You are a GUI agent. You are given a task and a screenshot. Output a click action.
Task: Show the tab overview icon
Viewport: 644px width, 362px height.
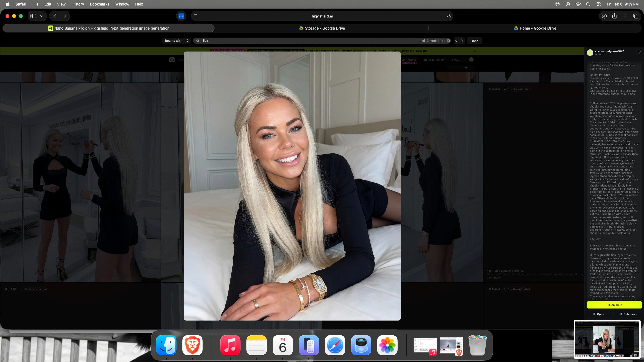636,16
